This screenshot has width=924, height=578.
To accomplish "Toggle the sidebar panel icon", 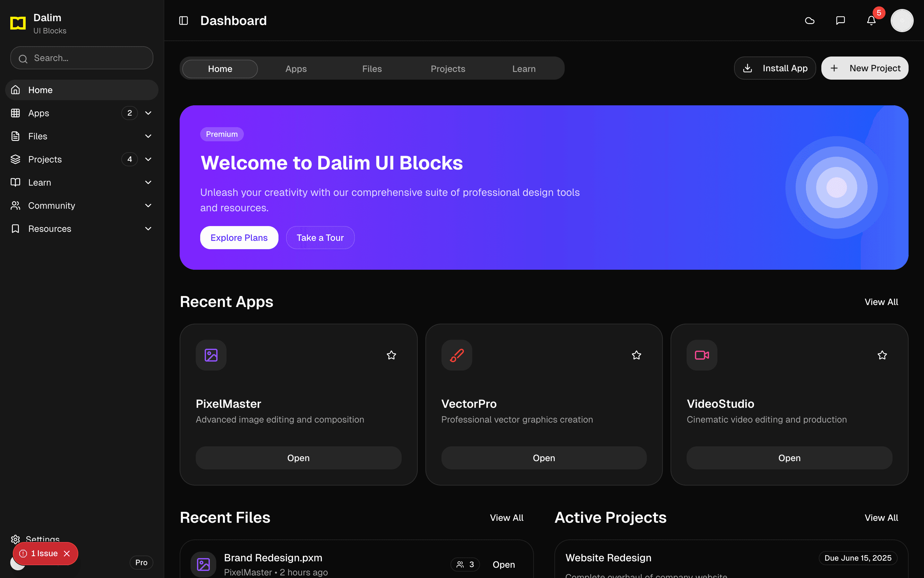I will 184,21.
